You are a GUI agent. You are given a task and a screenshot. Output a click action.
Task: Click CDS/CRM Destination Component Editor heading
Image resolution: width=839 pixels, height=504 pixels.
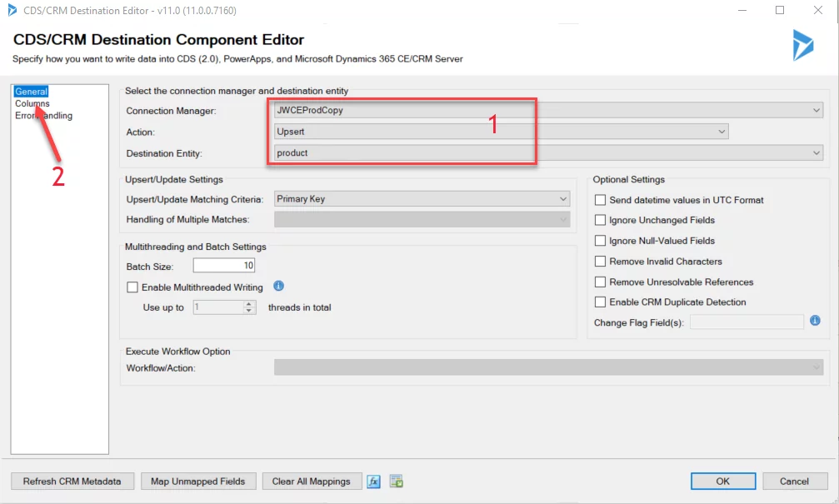(158, 40)
